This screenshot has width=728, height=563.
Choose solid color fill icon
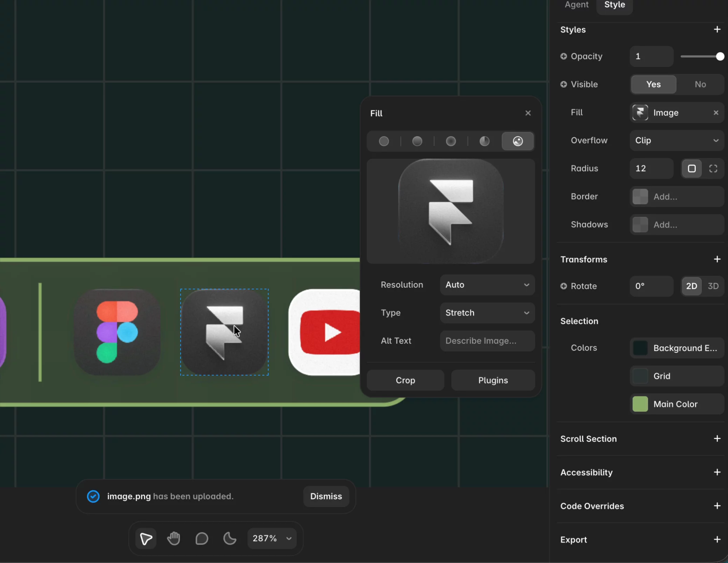[x=384, y=141]
